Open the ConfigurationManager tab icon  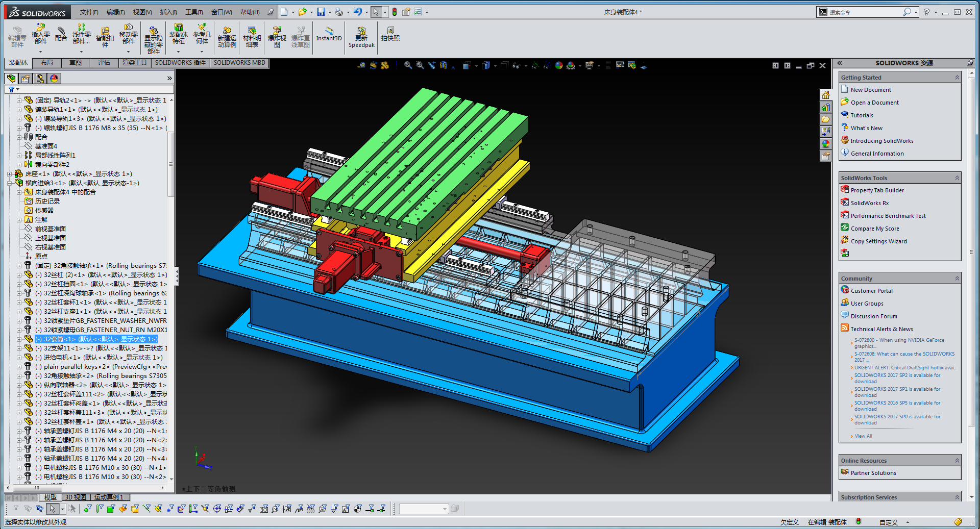coord(40,79)
